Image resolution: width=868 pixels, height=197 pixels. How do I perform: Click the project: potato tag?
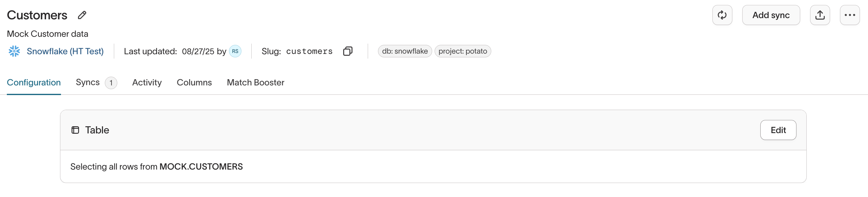coord(462,51)
